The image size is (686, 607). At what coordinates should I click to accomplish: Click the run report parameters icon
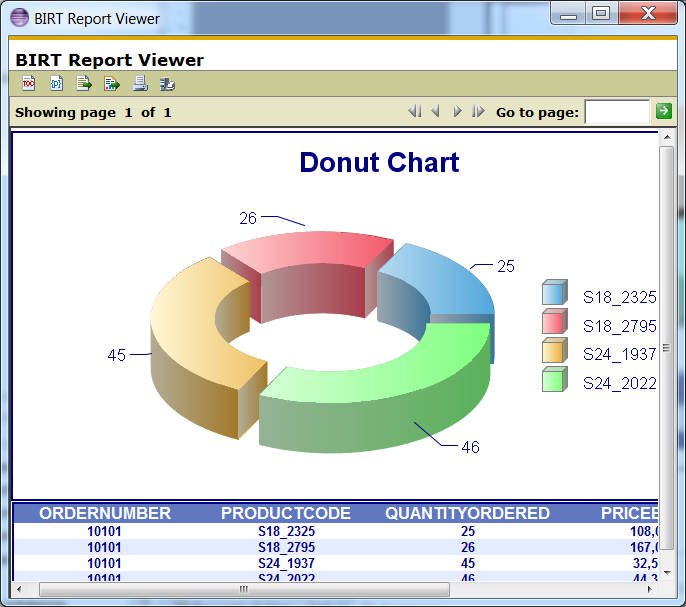pyautogui.click(x=56, y=84)
